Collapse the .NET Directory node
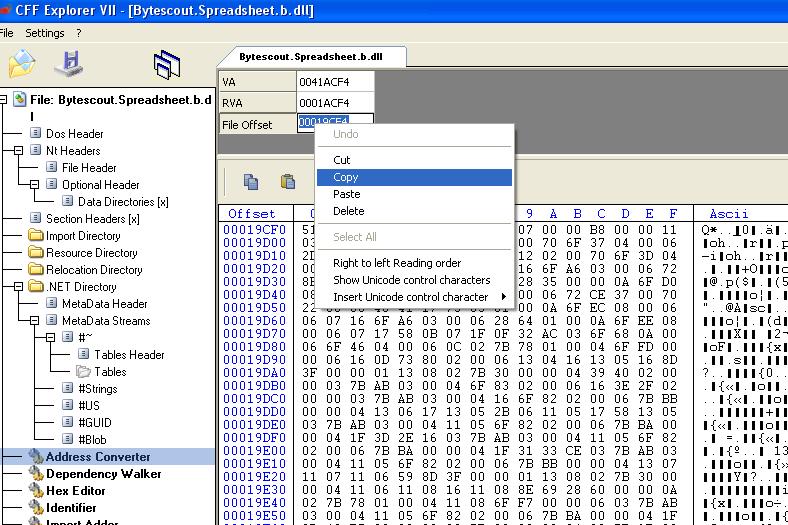Screen dimensions: 788x525 [19, 286]
